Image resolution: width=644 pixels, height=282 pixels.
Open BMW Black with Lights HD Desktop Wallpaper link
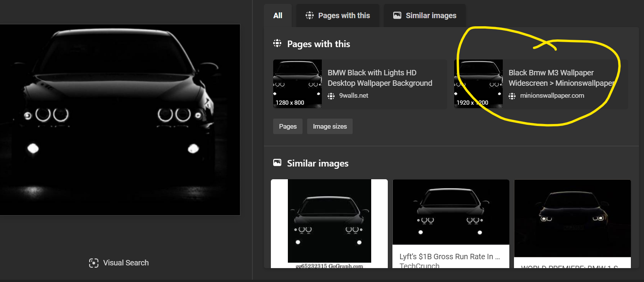pos(380,78)
